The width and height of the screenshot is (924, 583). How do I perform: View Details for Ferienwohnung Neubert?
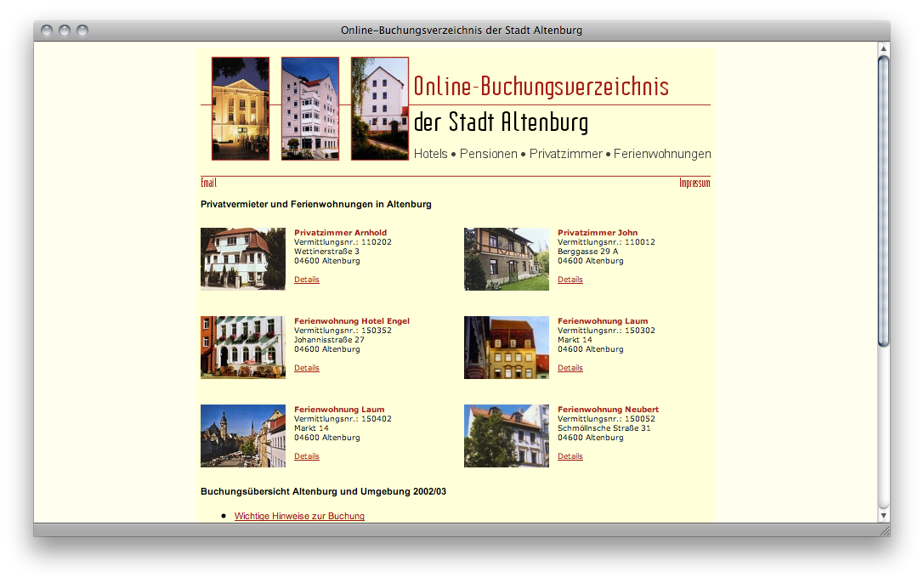(x=570, y=456)
